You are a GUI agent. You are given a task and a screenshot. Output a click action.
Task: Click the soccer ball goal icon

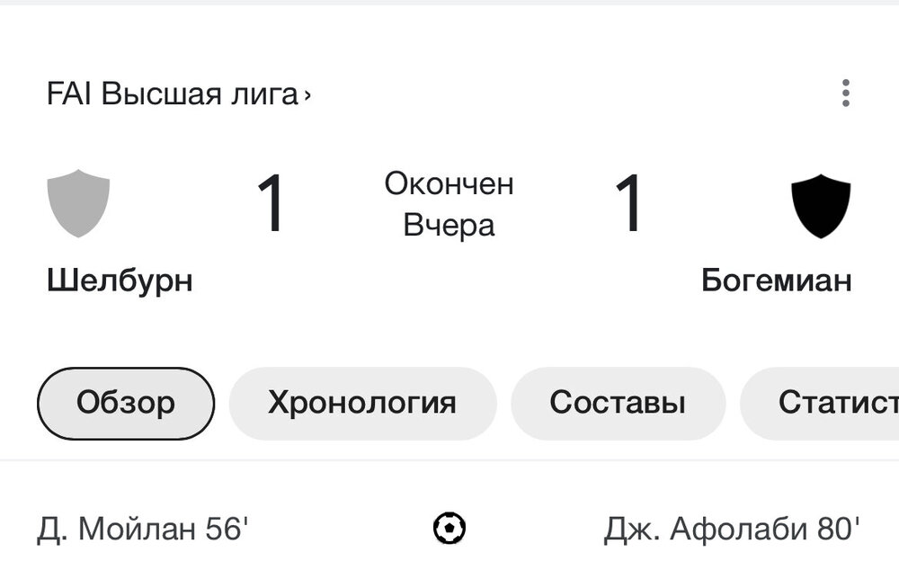(449, 529)
